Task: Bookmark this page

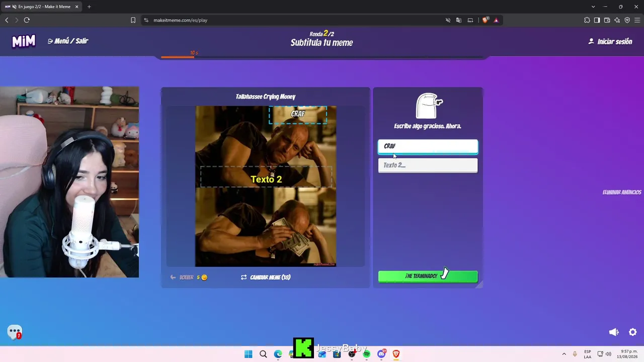Action: (x=133, y=20)
